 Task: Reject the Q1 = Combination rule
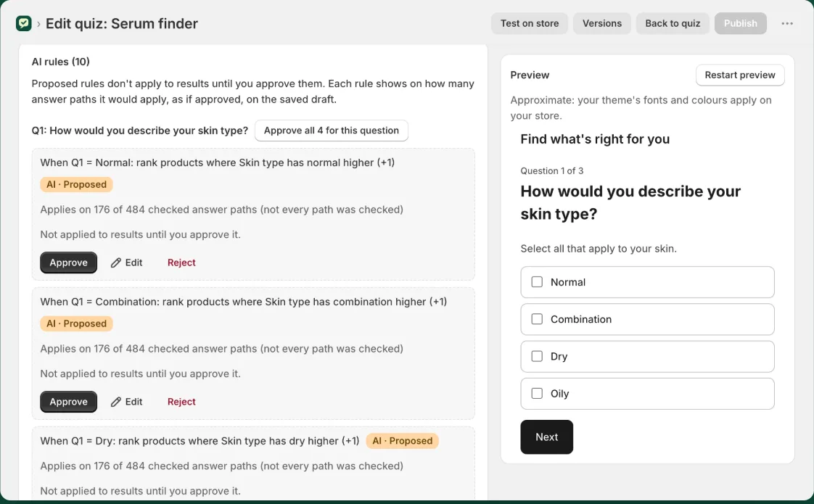click(x=181, y=402)
